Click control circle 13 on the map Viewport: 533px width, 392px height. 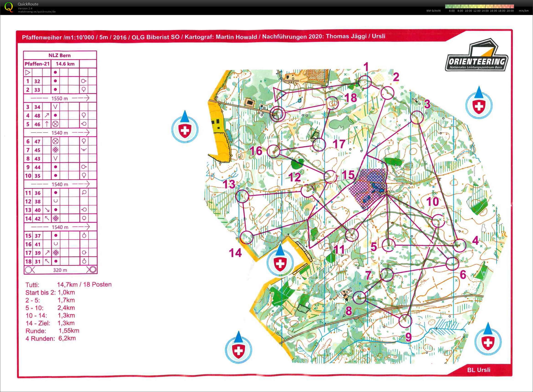point(243,196)
